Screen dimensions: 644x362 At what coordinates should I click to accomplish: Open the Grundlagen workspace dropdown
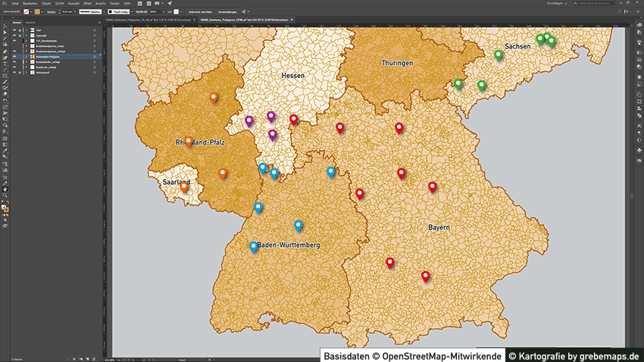[x=559, y=4]
